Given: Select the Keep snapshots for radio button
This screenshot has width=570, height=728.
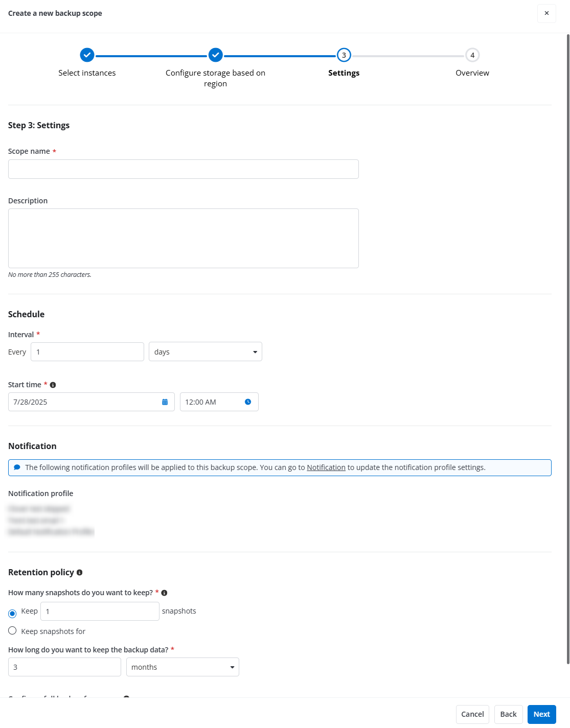Looking at the screenshot, I should tap(12, 631).
